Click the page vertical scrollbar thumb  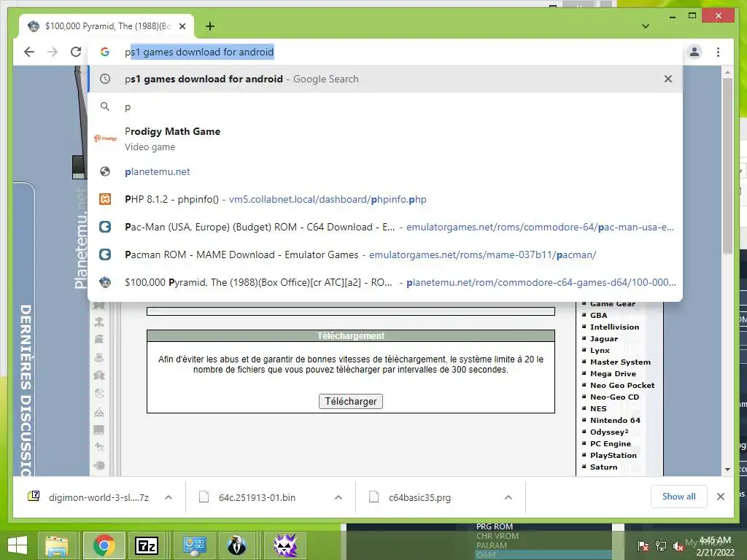[727, 167]
